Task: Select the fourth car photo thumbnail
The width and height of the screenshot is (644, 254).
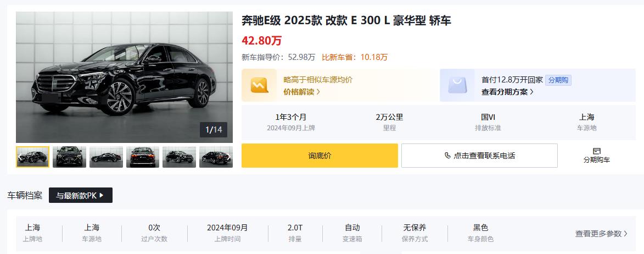Action: 143,157
